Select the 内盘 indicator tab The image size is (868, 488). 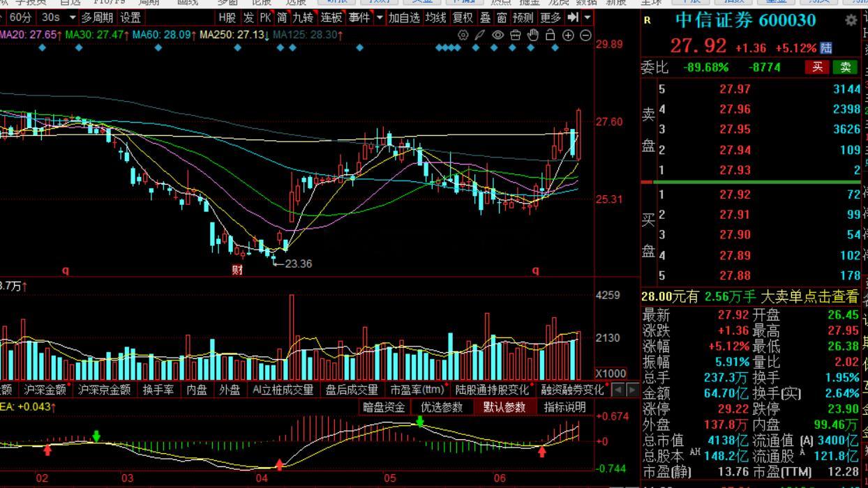tap(197, 390)
